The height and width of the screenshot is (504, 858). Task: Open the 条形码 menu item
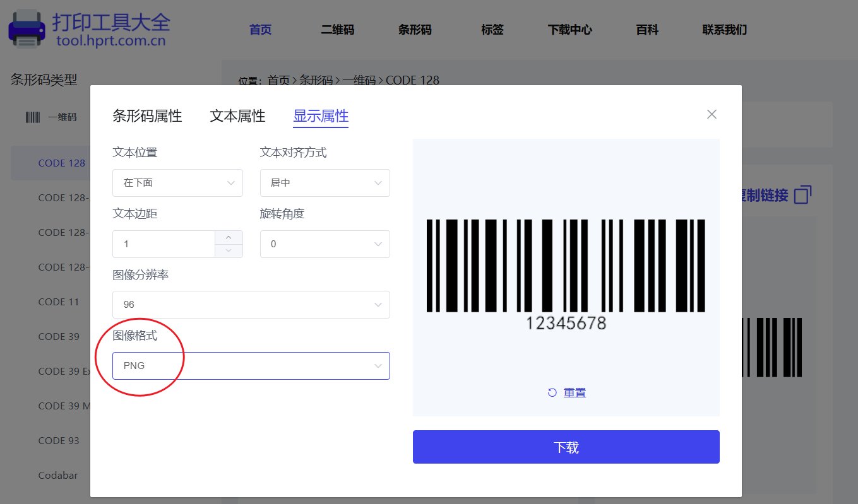(x=415, y=30)
